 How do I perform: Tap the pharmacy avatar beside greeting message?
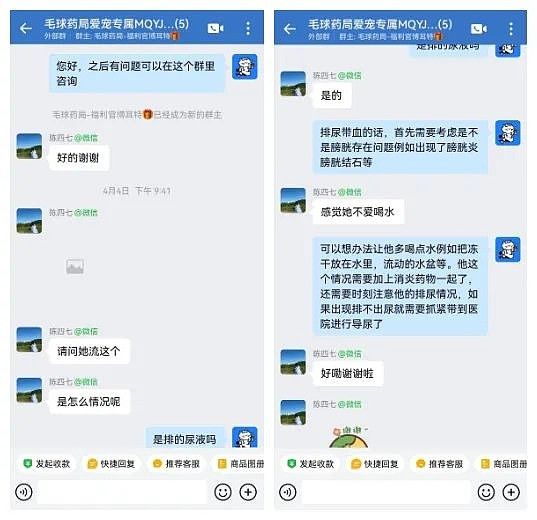[245, 67]
